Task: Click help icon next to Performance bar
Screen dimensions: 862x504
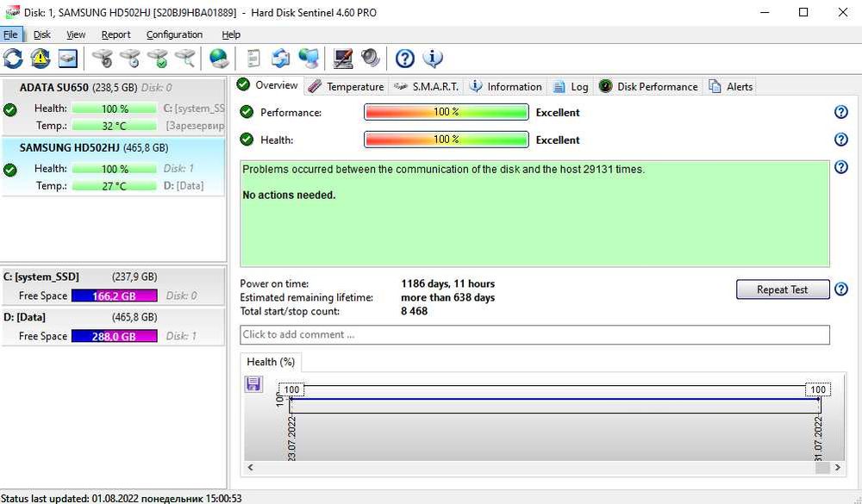Action: coord(841,112)
